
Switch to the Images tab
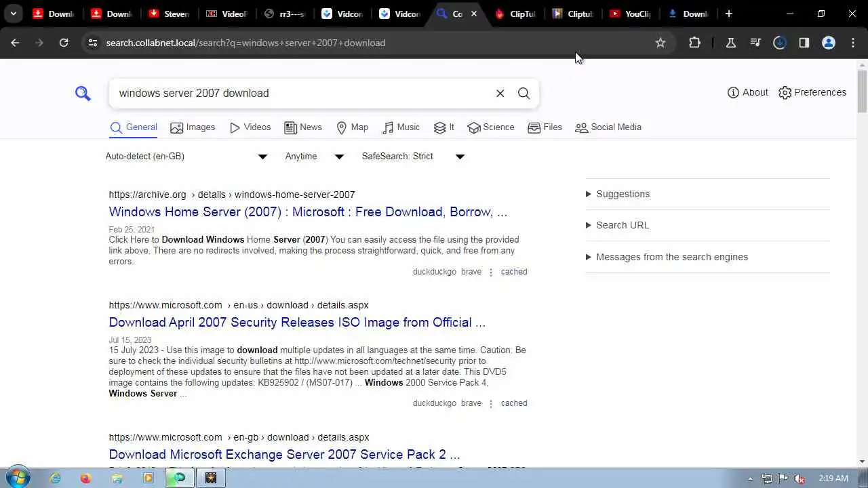[193, 127]
